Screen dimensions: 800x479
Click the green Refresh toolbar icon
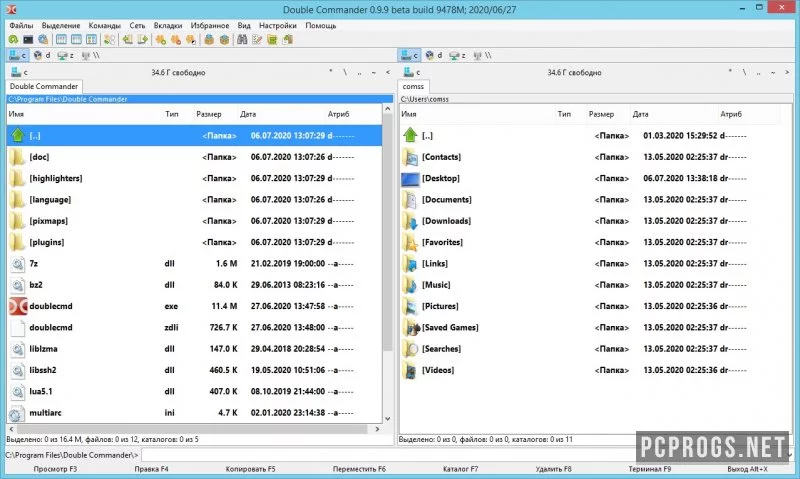(13, 40)
